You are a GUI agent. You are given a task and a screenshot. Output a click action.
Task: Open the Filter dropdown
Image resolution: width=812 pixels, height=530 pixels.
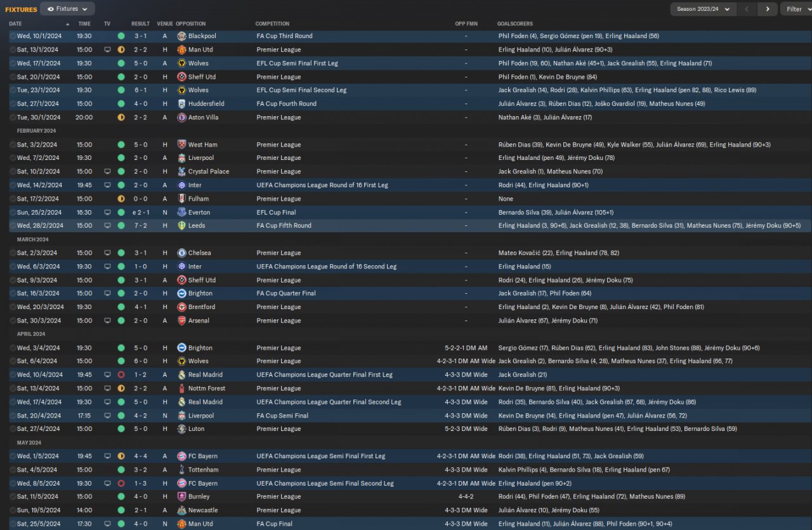pyautogui.click(x=797, y=9)
